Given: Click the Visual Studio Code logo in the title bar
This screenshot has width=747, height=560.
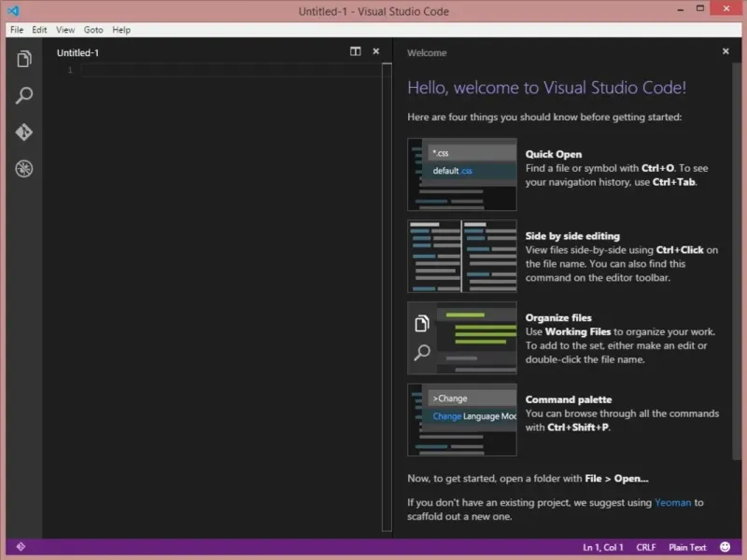Looking at the screenshot, I should pos(13,10).
